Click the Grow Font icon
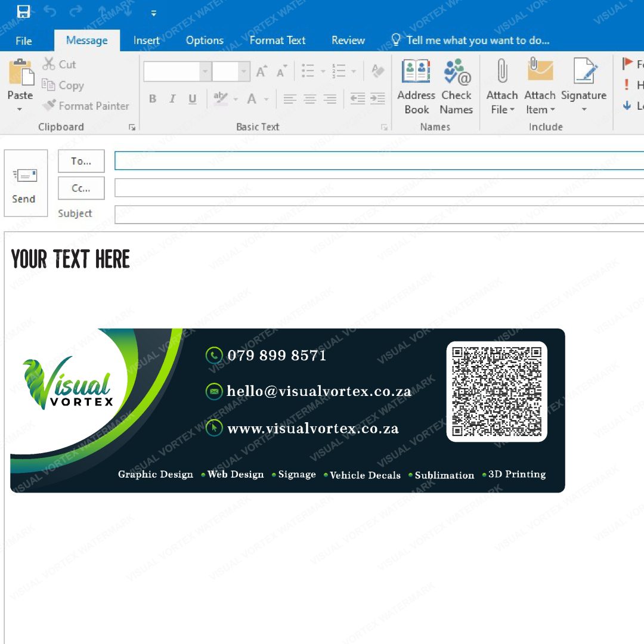Screen dimensions: 644x644 pyautogui.click(x=262, y=72)
